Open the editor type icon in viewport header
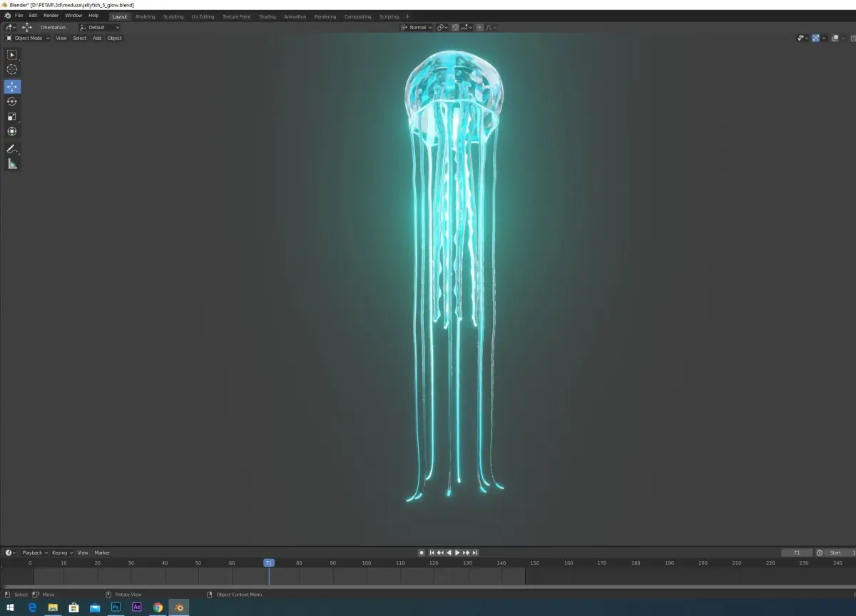This screenshot has height=616, width=856. click(10, 27)
